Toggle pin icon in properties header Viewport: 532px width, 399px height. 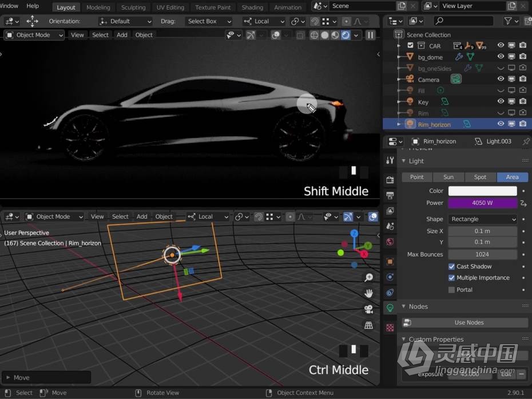[526, 141]
